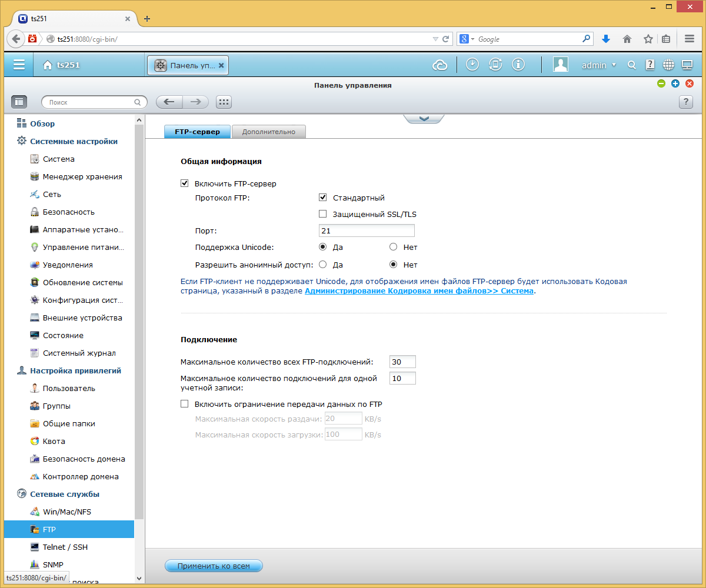Go back with the Control Panel left arrow
The image size is (706, 588).
169,102
